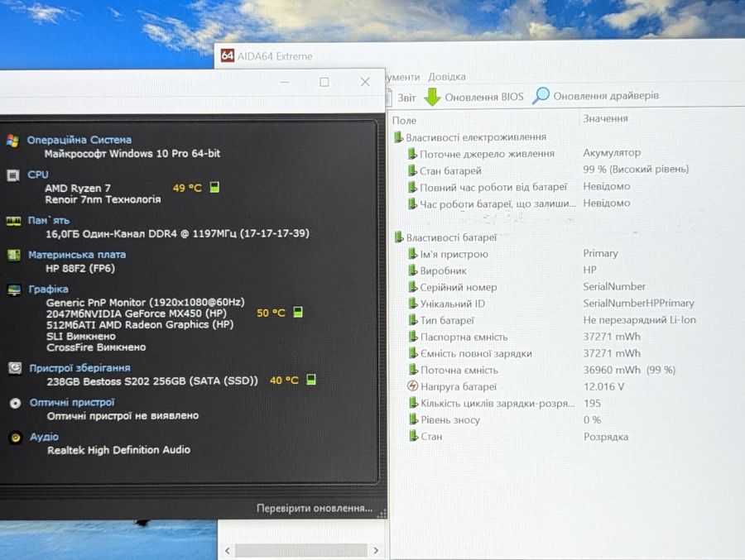
Task: Click the CPU chip icon
Action: point(13,175)
